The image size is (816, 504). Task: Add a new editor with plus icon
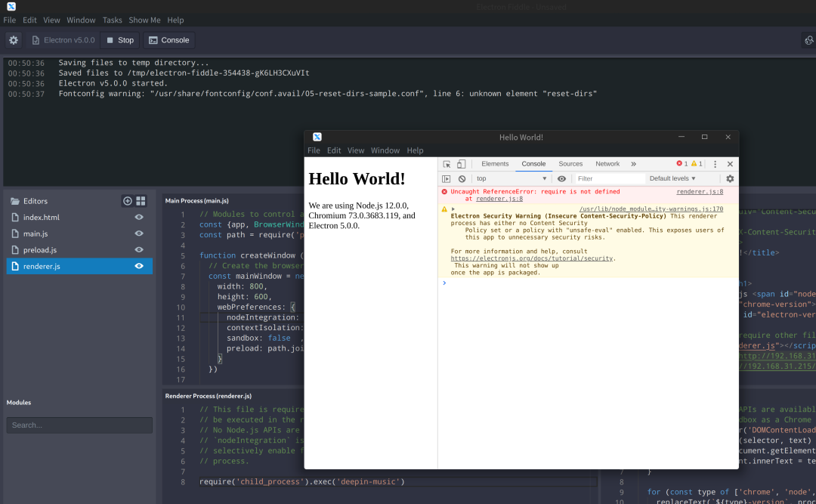click(x=128, y=201)
